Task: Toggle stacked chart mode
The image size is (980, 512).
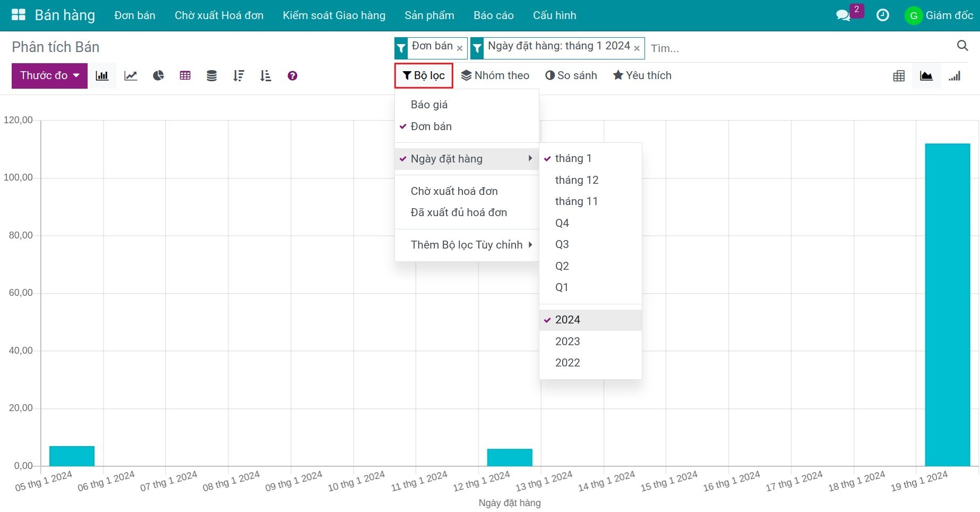Action: tap(211, 76)
